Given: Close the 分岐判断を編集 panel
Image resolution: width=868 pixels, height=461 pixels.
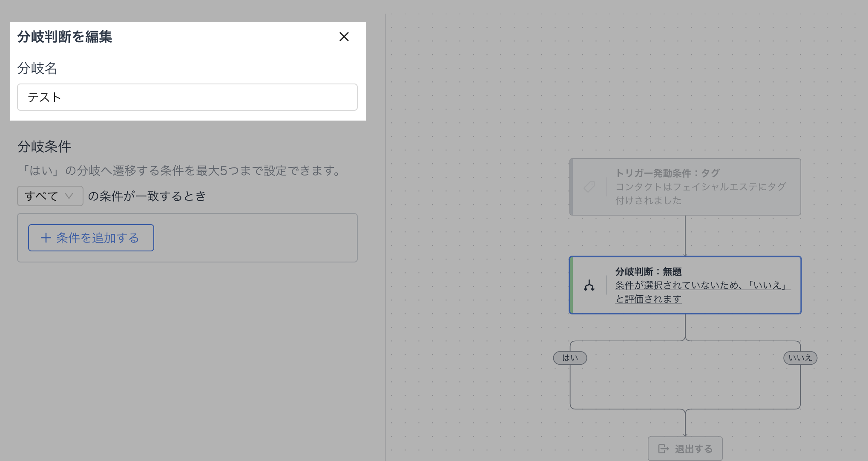Looking at the screenshot, I should click(x=344, y=37).
